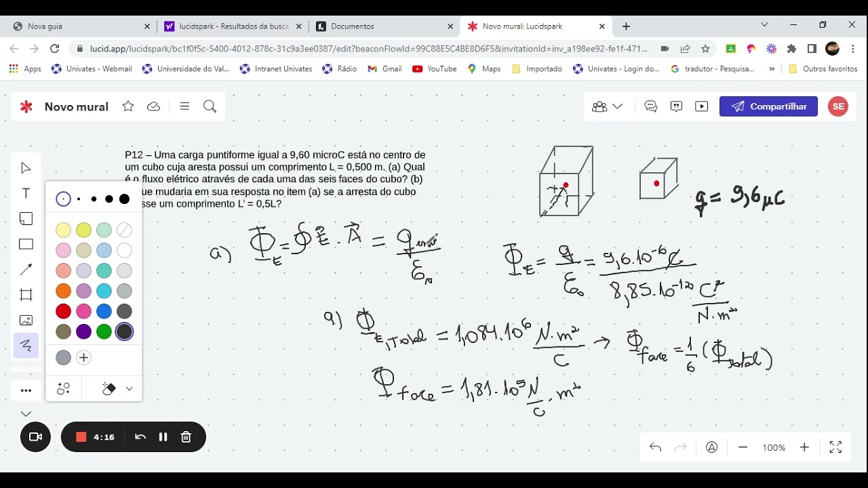
Task: Expand the eraser options chevron
Action: (130, 389)
